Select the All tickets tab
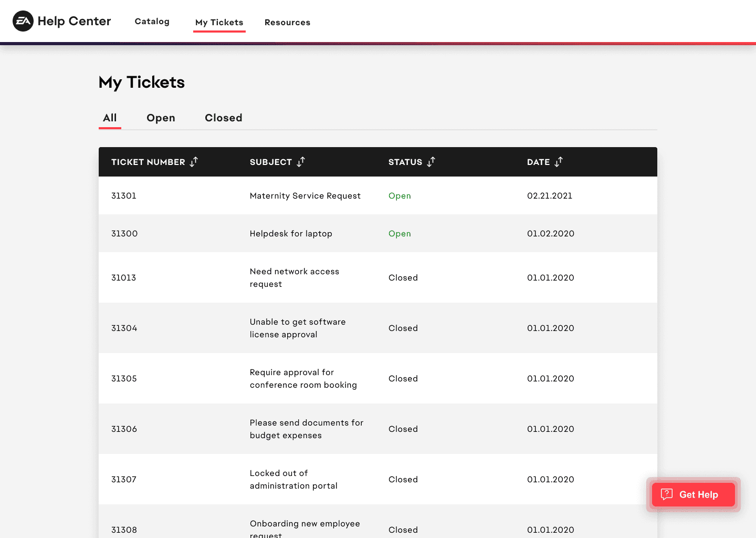756x538 pixels. click(x=110, y=118)
